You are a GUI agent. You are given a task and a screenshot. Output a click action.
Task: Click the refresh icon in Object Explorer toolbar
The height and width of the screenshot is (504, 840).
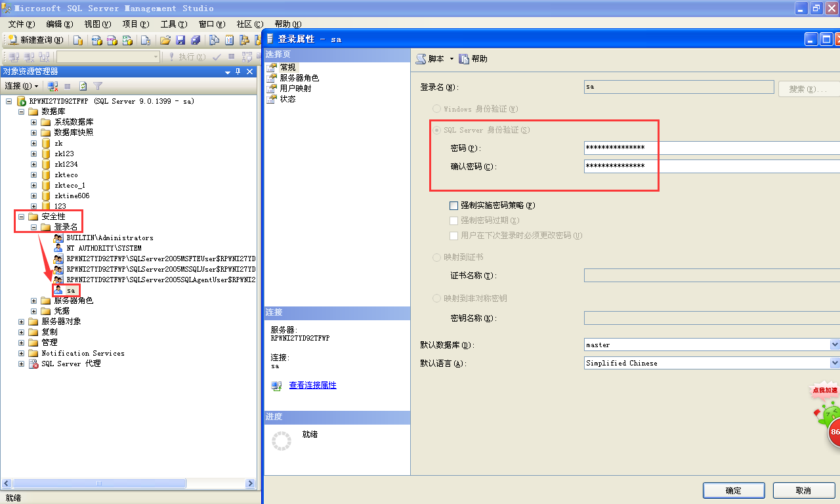click(x=83, y=86)
